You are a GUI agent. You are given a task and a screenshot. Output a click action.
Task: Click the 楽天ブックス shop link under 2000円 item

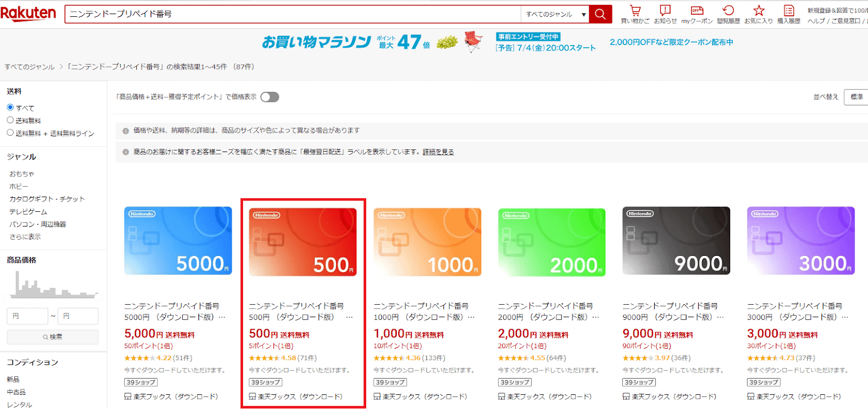point(550,397)
